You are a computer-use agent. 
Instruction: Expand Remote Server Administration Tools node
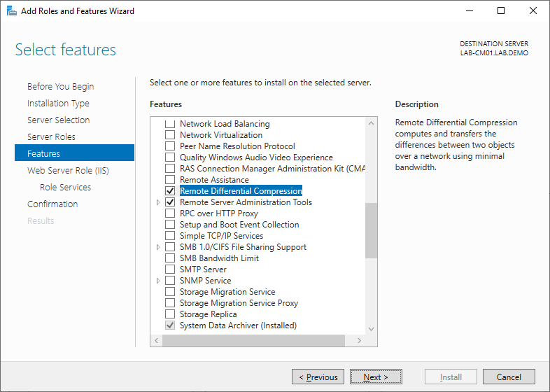158,202
